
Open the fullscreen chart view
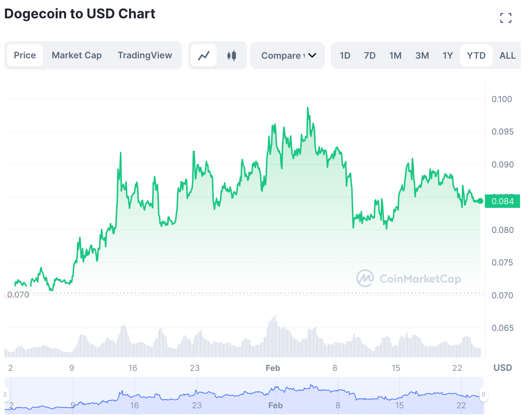point(505,18)
